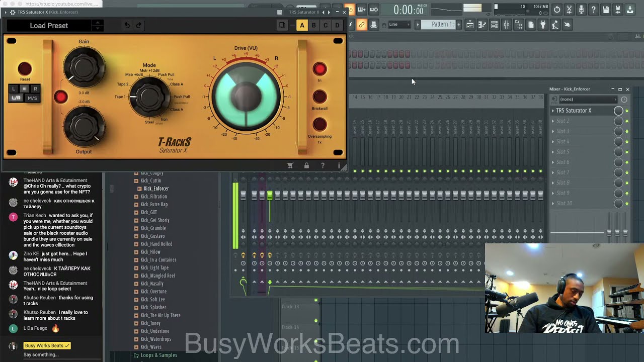Select the L channel button
Viewport: 644px width, 362px height.
[14, 88]
